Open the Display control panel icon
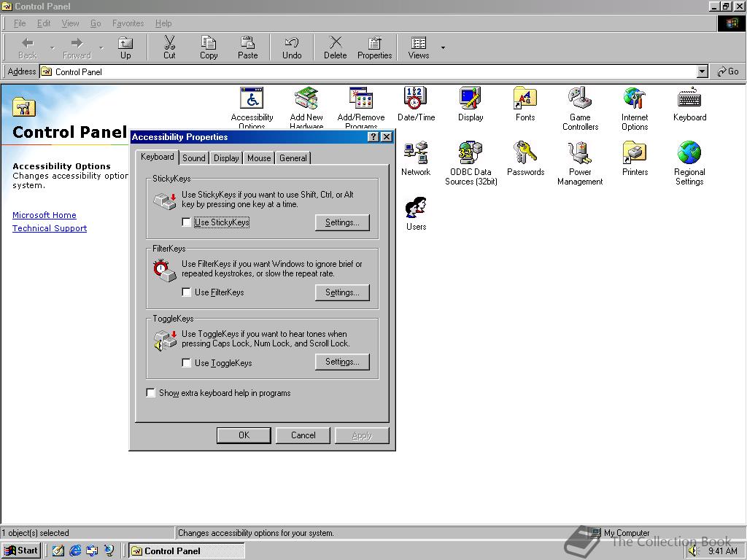Screen dimensions: 747x560 pos(471,99)
